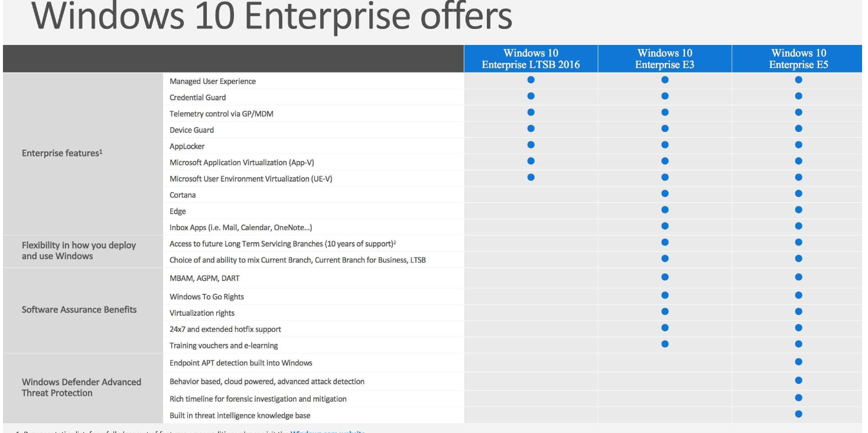Click the LTSB 2016 dot for AppLocker
The image size is (868, 433).
pos(531,144)
